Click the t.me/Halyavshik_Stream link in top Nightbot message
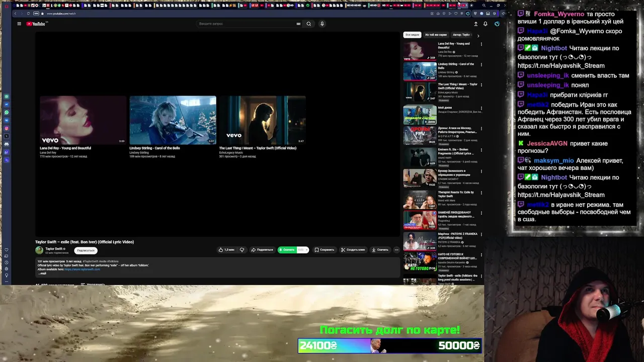 coord(561,66)
